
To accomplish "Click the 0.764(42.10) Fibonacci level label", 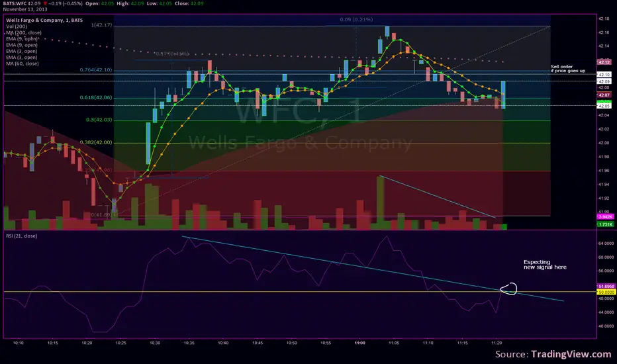I will pyautogui.click(x=96, y=70).
